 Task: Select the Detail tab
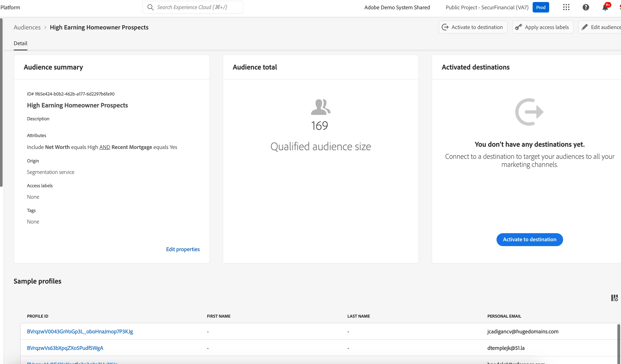(20, 43)
